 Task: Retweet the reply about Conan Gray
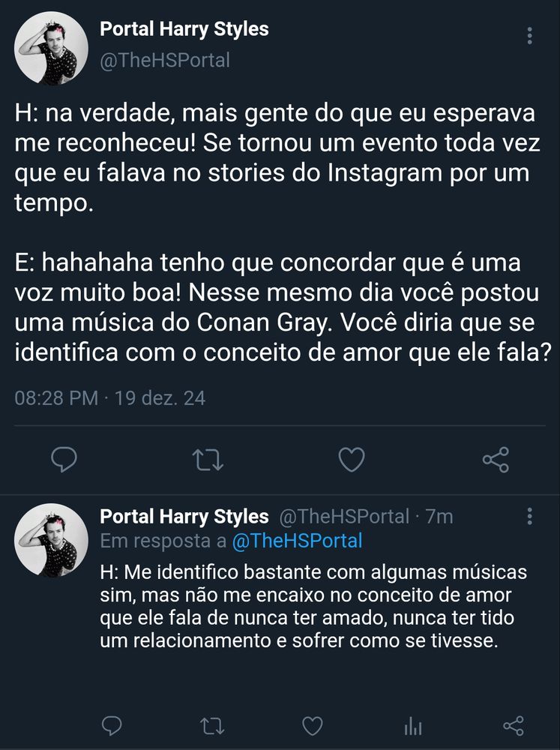(x=212, y=726)
